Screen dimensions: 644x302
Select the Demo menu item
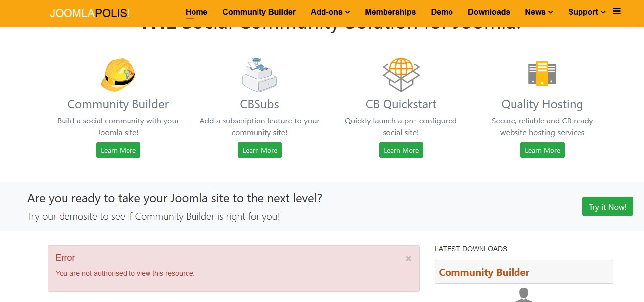(442, 12)
